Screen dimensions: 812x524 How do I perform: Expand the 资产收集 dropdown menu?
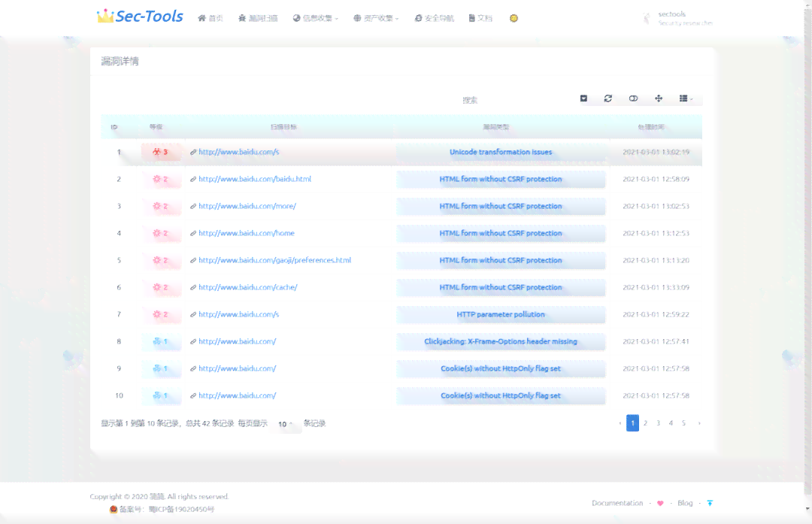pyautogui.click(x=376, y=18)
